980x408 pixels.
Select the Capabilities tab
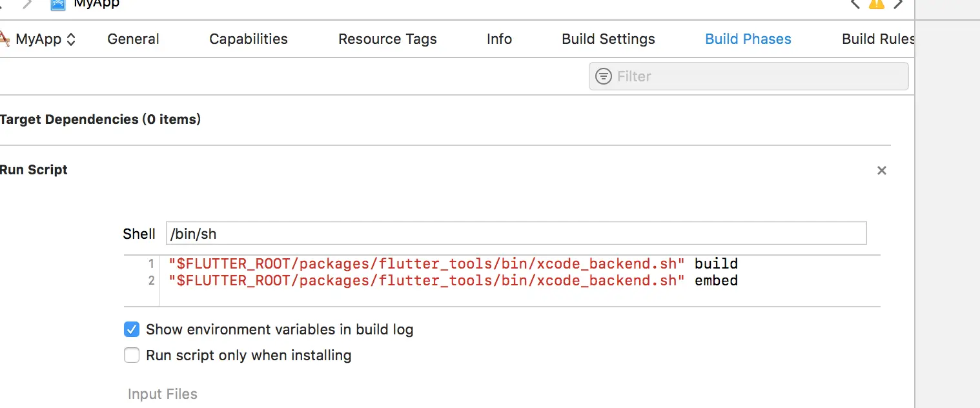(249, 39)
